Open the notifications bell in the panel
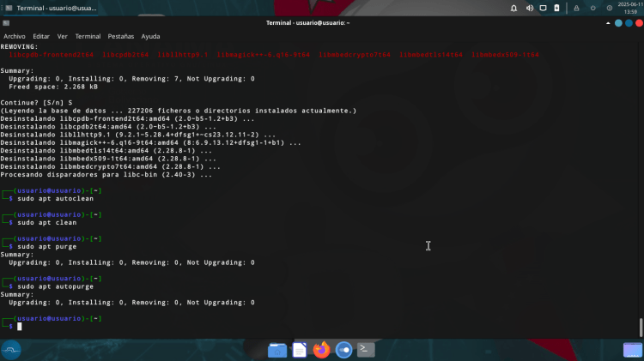Viewport: 644px width, 361px height. coord(513,8)
